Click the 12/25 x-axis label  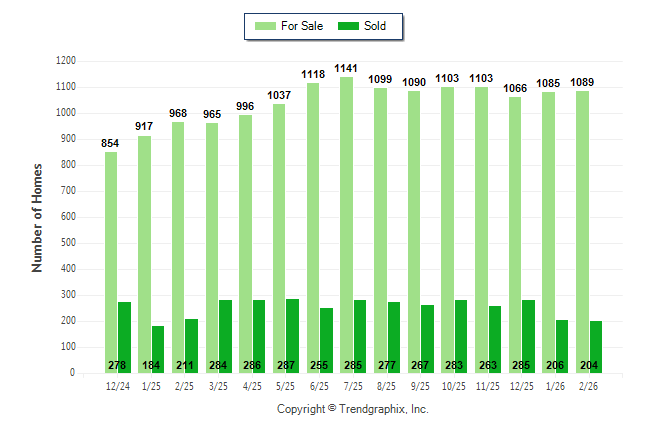pyautogui.click(x=521, y=385)
